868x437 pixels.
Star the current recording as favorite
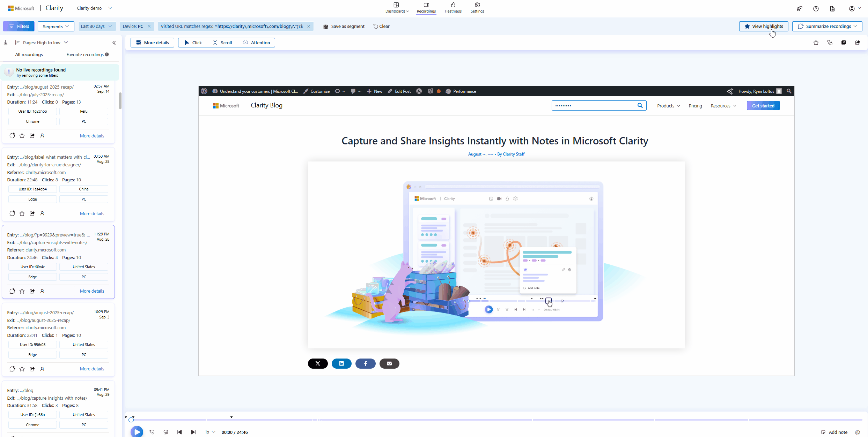[x=816, y=43]
